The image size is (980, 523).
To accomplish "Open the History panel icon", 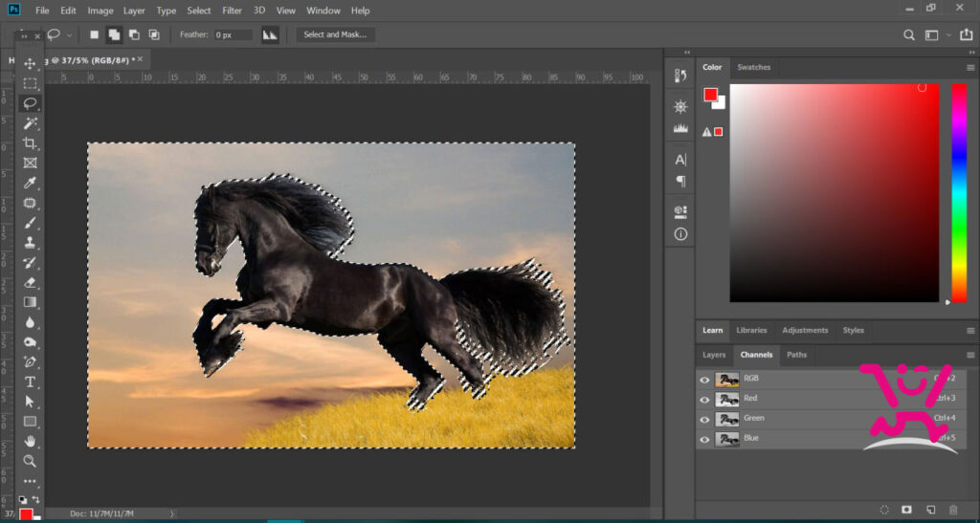I will coord(680,76).
